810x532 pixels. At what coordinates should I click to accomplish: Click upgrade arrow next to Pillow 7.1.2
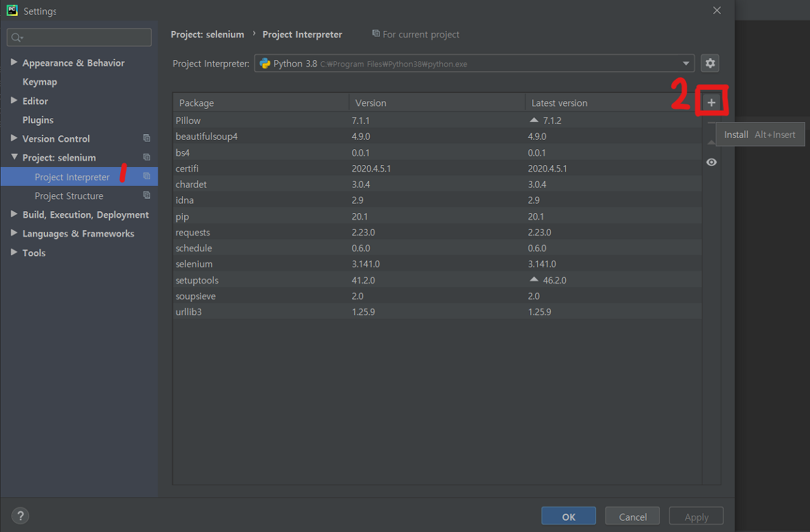click(534, 120)
